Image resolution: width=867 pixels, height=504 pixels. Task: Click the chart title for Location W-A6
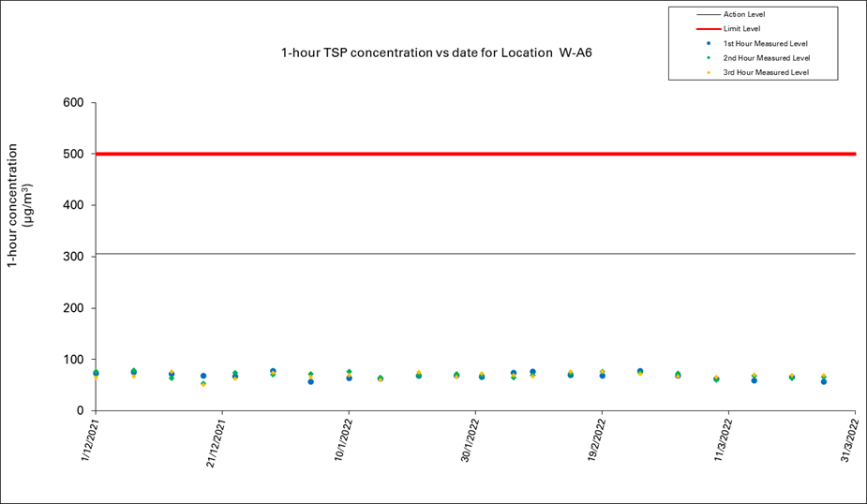click(x=437, y=53)
